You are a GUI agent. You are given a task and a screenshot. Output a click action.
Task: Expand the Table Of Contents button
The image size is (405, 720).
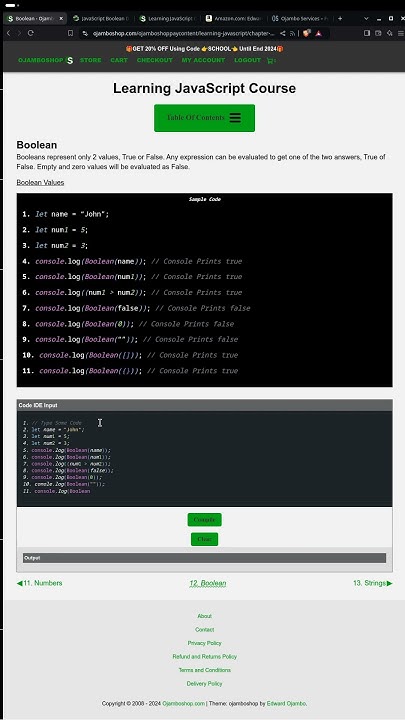[204, 118]
